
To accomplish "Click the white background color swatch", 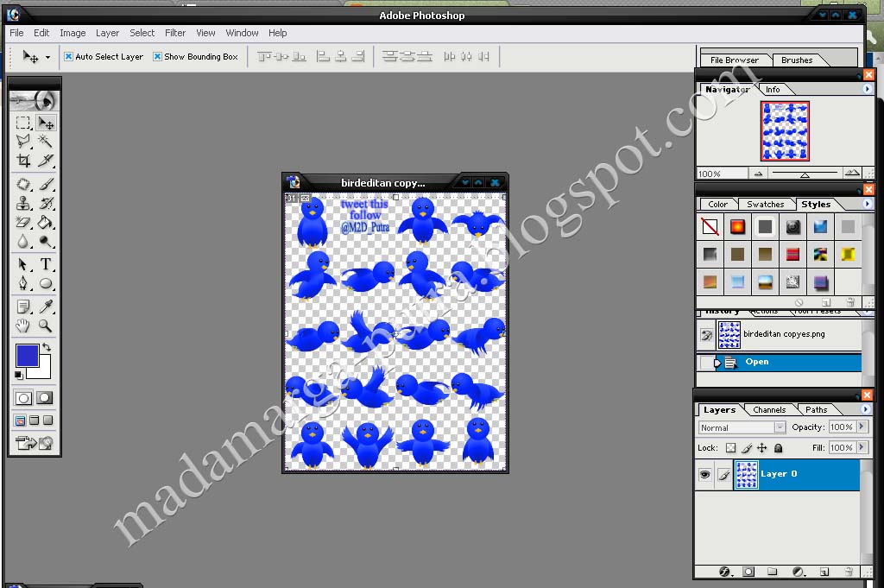I will (x=41, y=370).
